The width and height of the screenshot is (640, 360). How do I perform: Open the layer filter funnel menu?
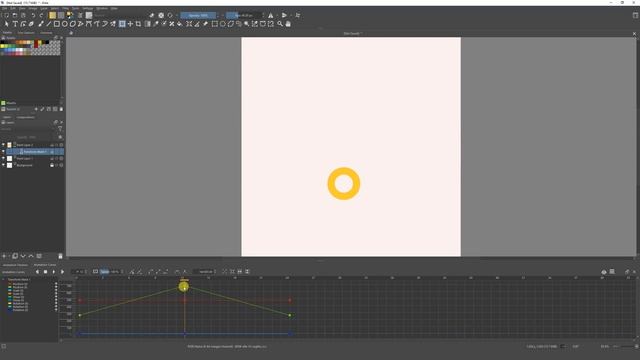[x=60, y=129]
